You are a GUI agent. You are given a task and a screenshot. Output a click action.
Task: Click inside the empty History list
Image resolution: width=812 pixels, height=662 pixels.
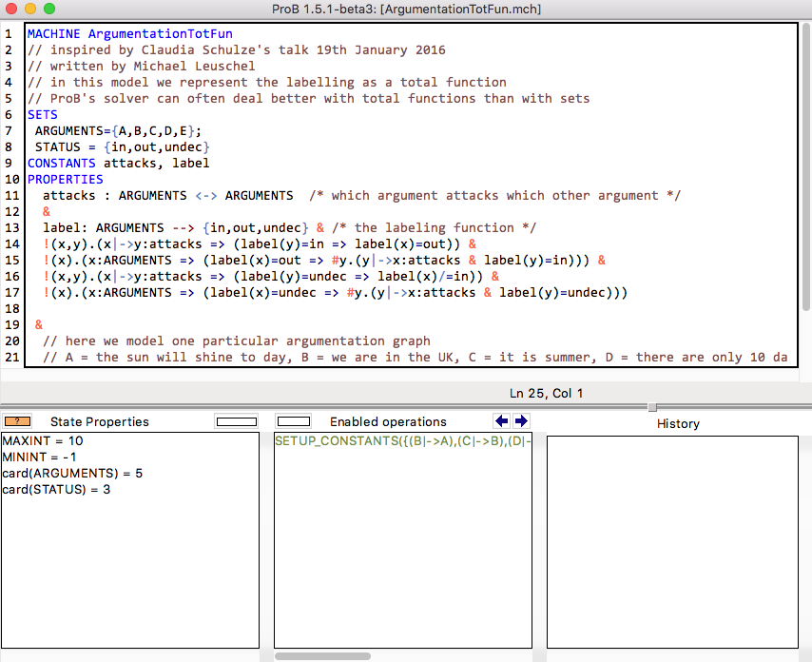point(671,540)
